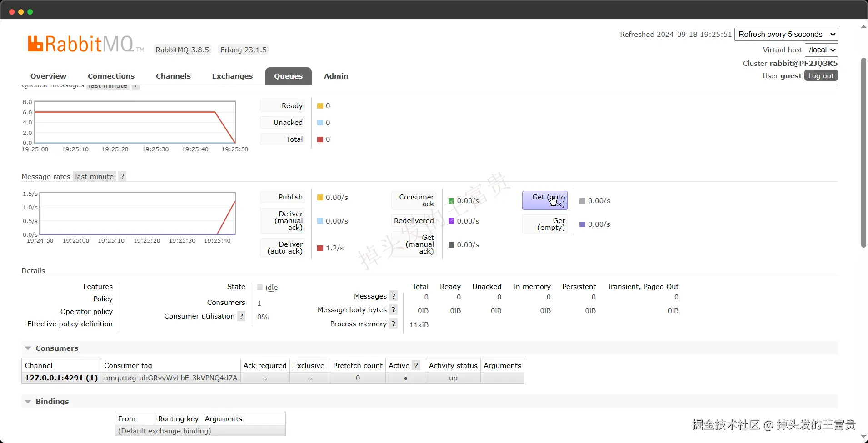This screenshot has height=443, width=868.
Task: Toggle the Redelivered rate series
Action: click(414, 221)
